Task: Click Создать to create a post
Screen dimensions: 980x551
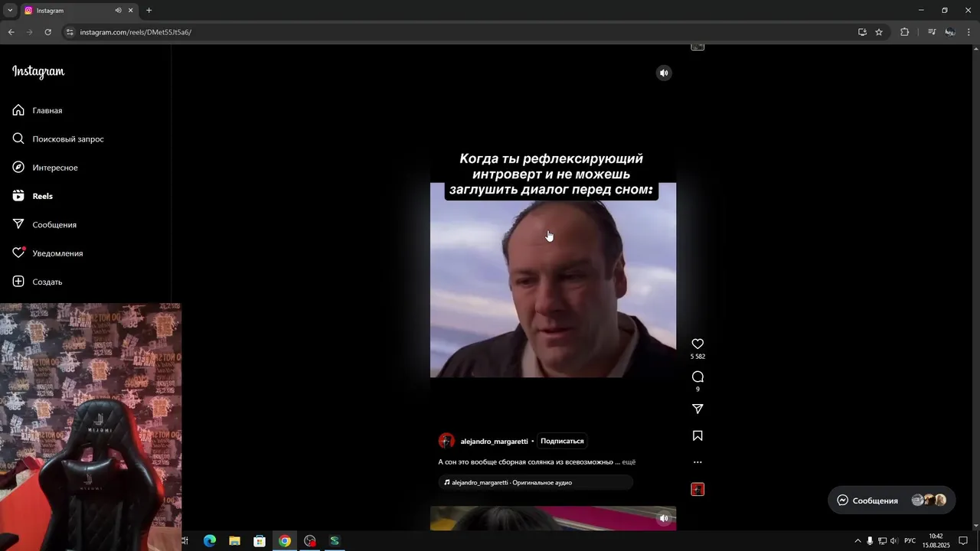Action: pyautogui.click(x=47, y=282)
